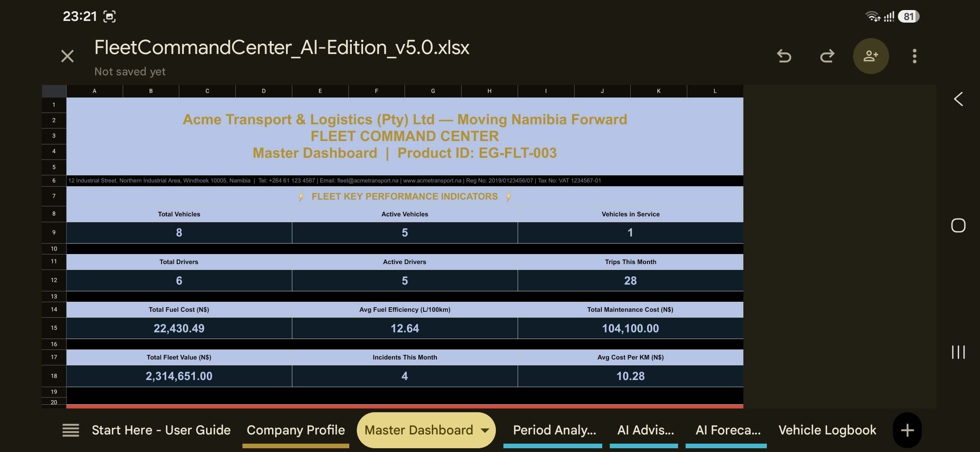Select Avg Cost Per KM value 10.28
The width and height of the screenshot is (980, 452).
tap(630, 376)
